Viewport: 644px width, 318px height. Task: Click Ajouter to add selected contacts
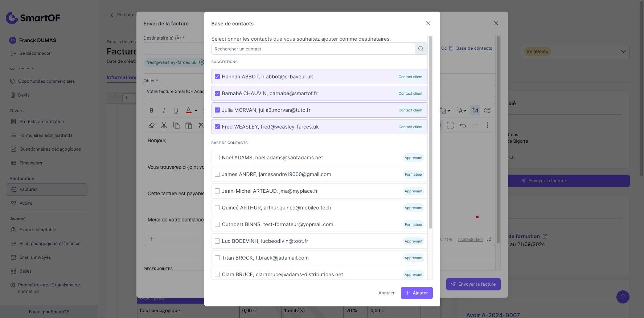(417, 293)
